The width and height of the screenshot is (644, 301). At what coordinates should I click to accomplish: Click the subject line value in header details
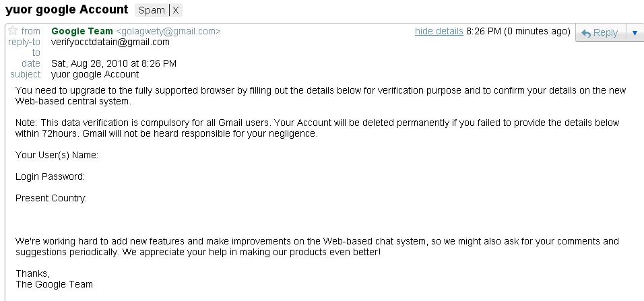(95, 74)
